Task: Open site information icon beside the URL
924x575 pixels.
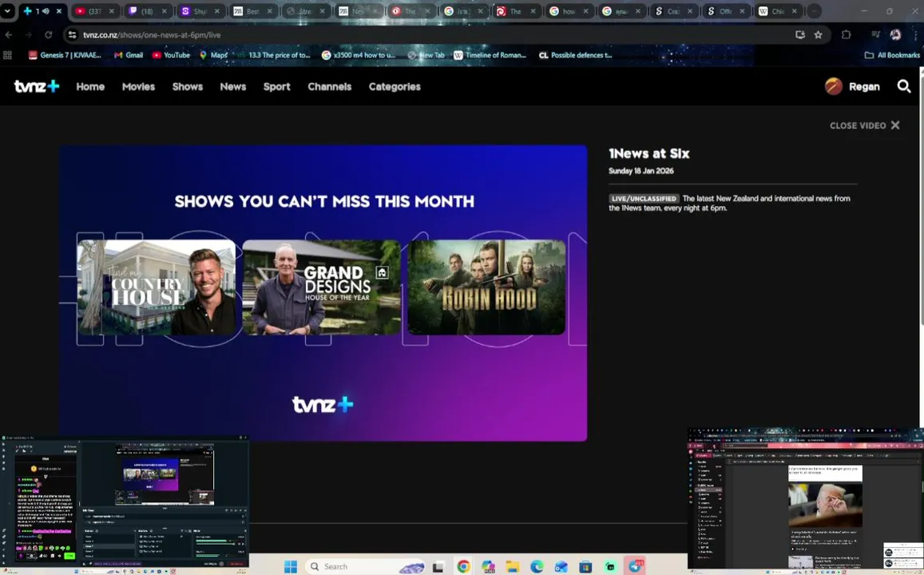Action: 72,35
